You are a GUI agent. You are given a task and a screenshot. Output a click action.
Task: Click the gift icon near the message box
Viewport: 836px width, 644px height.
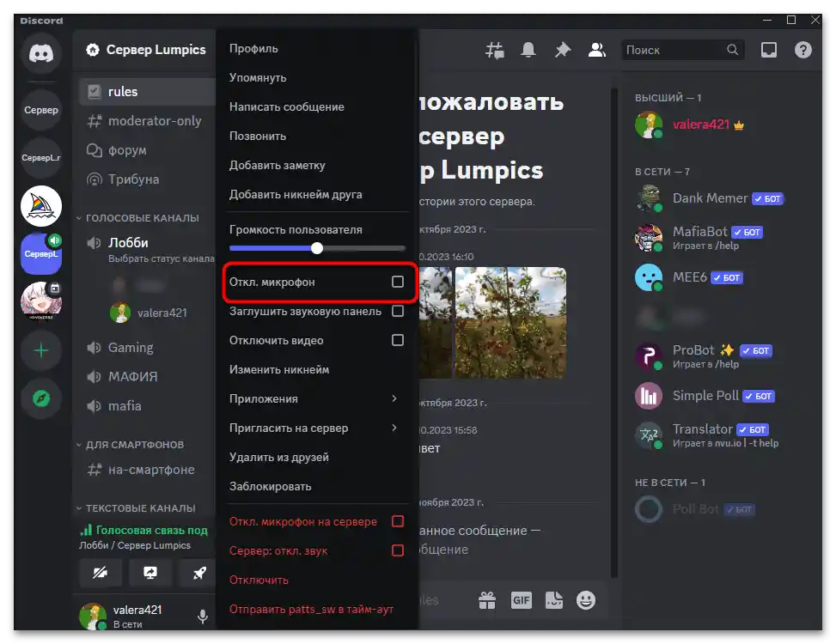(x=486, y=599)
